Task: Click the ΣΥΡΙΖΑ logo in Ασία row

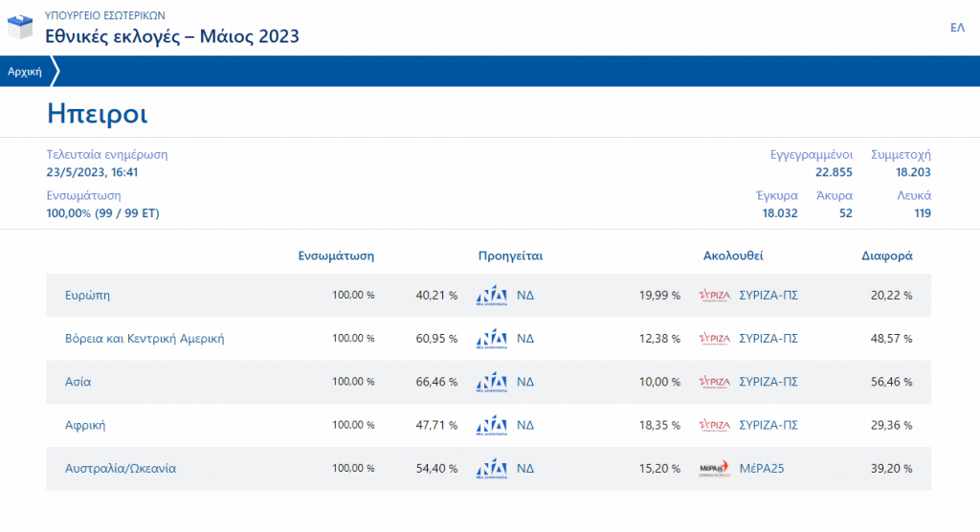Action: pos(714,382)
